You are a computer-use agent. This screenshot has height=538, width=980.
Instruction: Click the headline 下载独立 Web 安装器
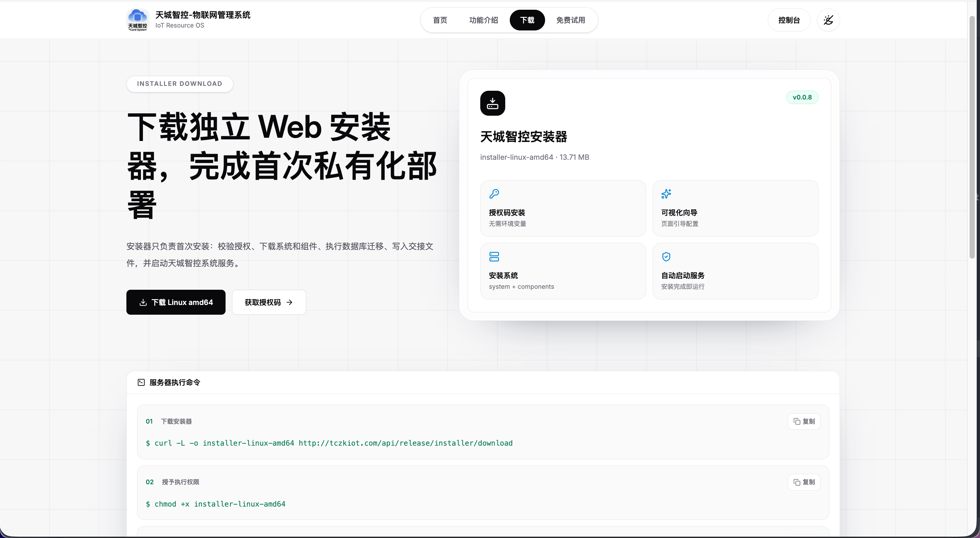pyautogui.click(x=282, y=166)
